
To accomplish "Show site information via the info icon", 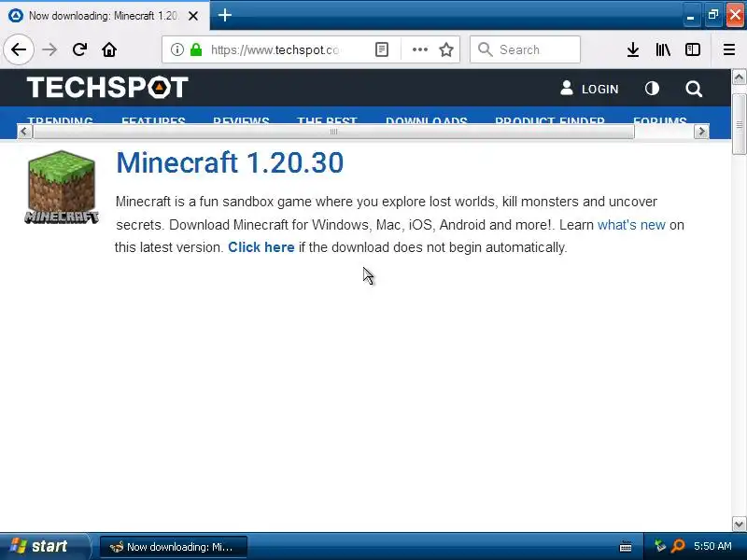I will 176,49.
